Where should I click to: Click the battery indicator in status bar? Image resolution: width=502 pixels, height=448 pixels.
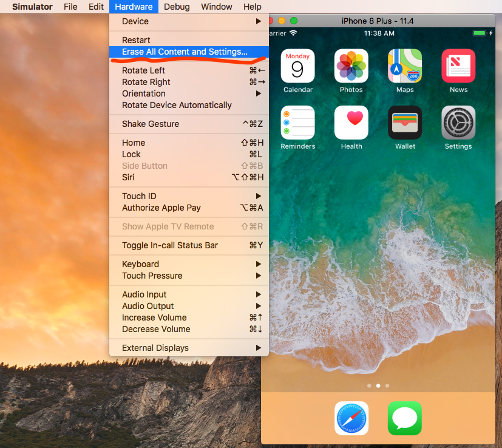pos(480,33)
